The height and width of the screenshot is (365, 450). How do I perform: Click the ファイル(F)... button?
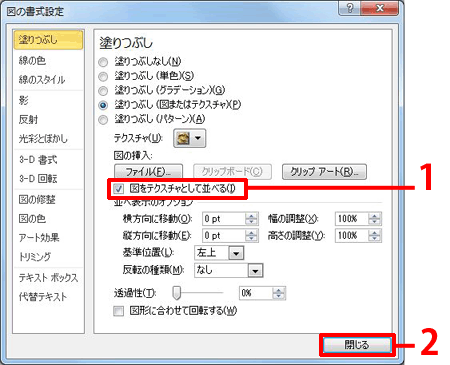pyautogui.click(x=148, y=172)
